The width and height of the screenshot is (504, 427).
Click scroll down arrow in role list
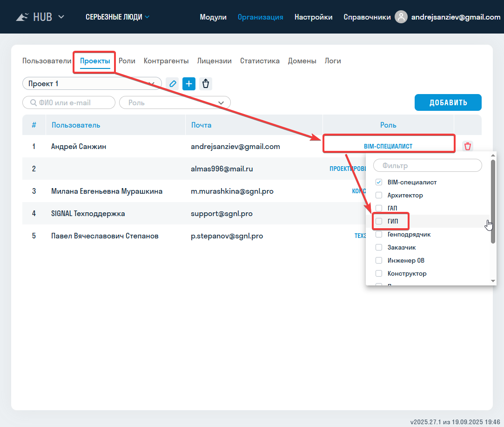click(493, 281)
